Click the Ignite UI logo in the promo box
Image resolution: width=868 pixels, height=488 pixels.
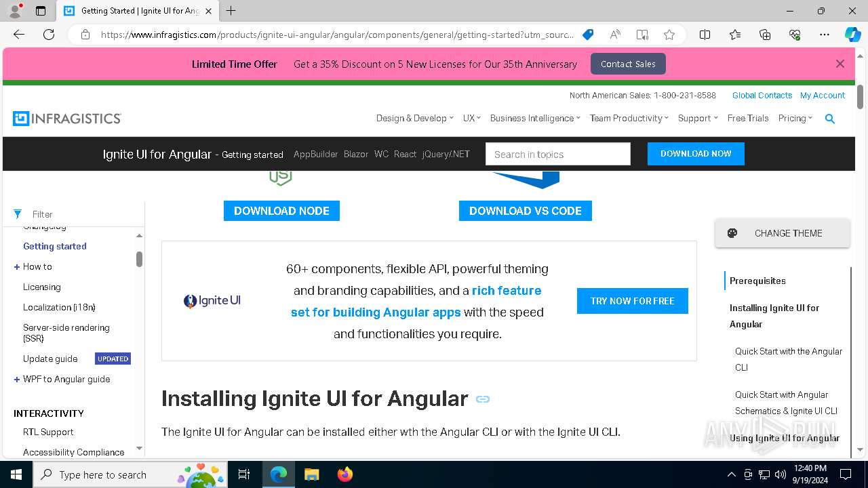[212, 301]
